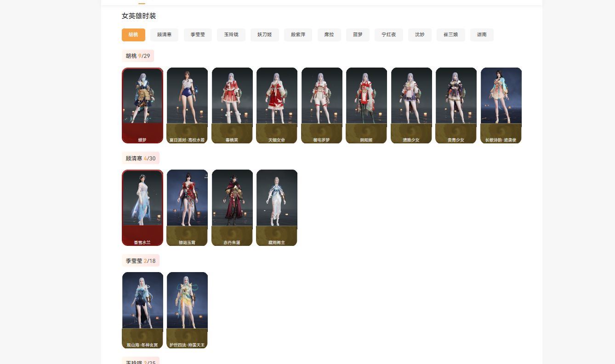Switch to the 宁红夜 tab
The width and height of the screenshot is (615, 364).
(x=388, y=35)
